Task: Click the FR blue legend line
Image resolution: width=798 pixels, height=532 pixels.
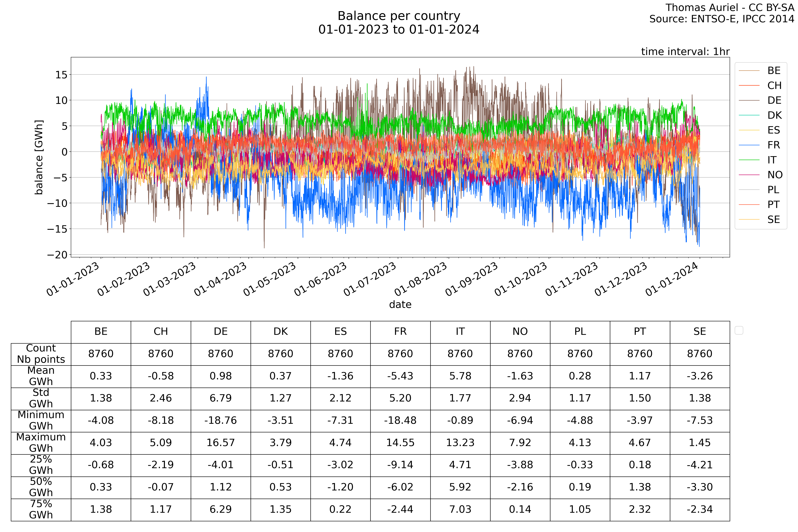Action: tap(749, 145)
